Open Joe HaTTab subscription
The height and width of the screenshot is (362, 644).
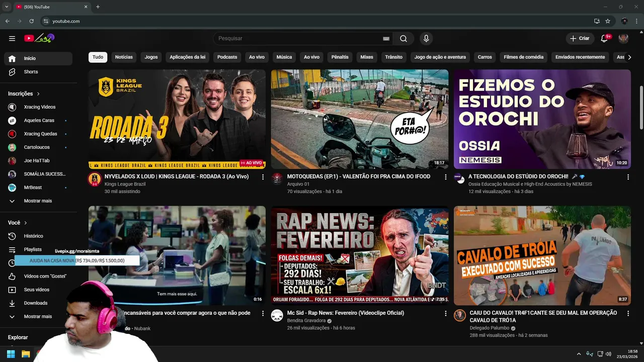[38, 161]
